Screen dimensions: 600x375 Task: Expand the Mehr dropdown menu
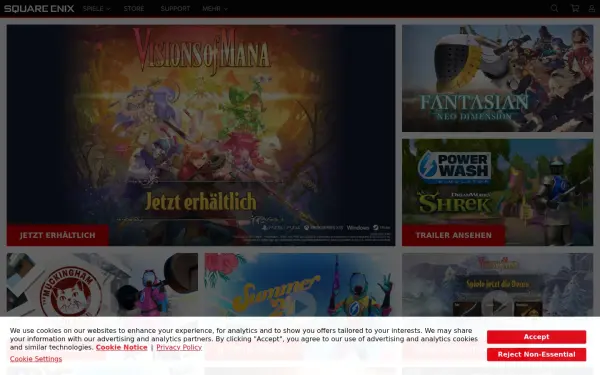[x=215, y=8]
